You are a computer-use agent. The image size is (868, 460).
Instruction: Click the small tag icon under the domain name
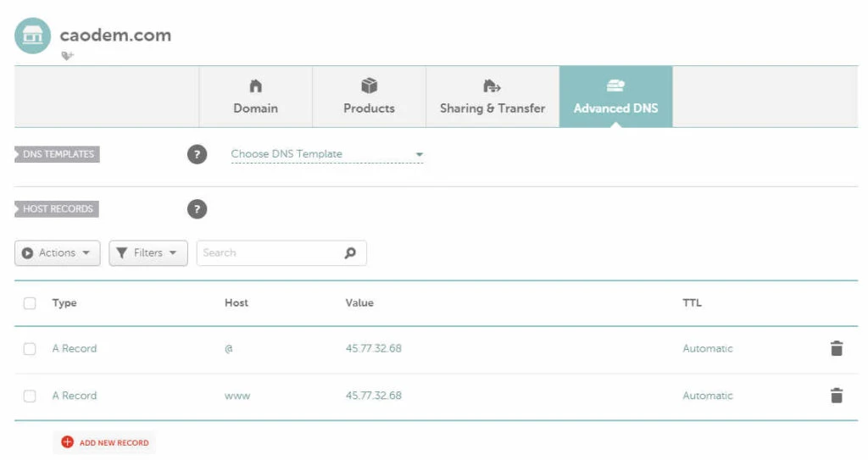(68, 56)
